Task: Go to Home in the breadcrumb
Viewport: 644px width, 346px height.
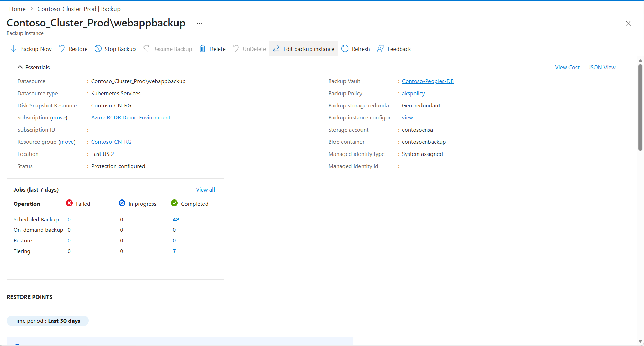Action: 17,9
